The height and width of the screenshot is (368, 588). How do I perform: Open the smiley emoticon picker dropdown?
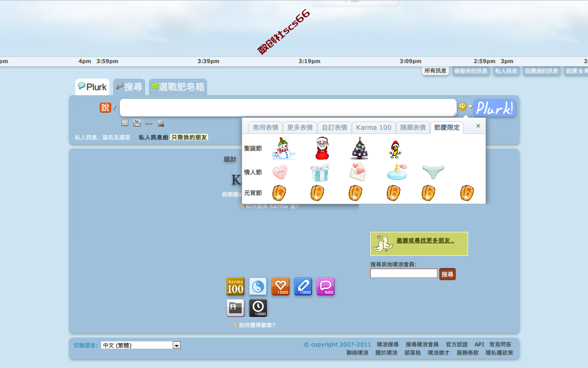coord(465,107)
